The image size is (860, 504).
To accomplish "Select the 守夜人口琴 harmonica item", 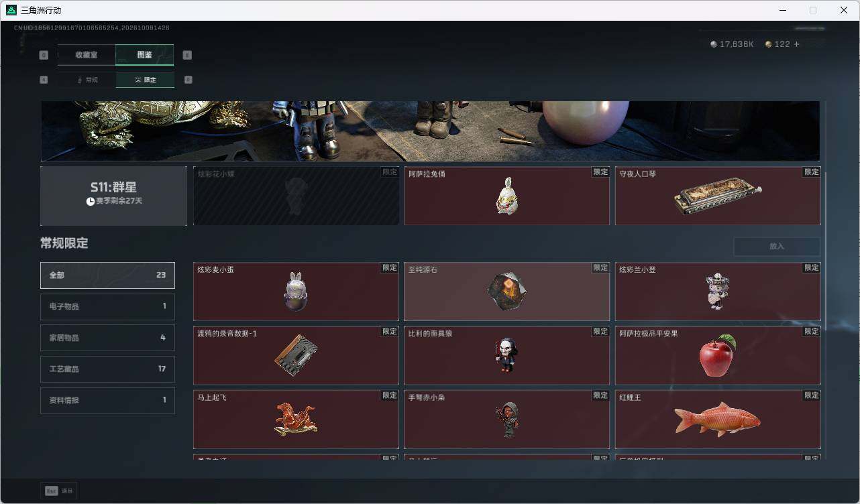I will [718, 196].
